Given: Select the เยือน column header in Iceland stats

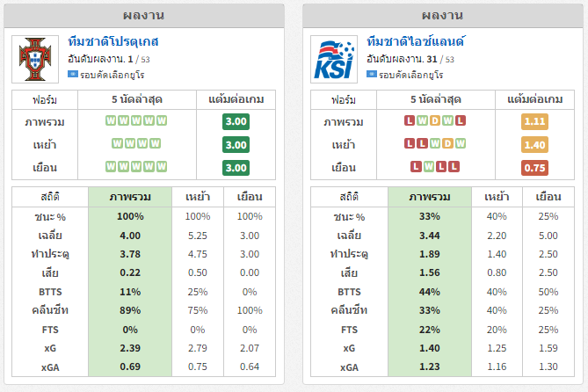Looking at the screenshot, I should coord(548,197).
